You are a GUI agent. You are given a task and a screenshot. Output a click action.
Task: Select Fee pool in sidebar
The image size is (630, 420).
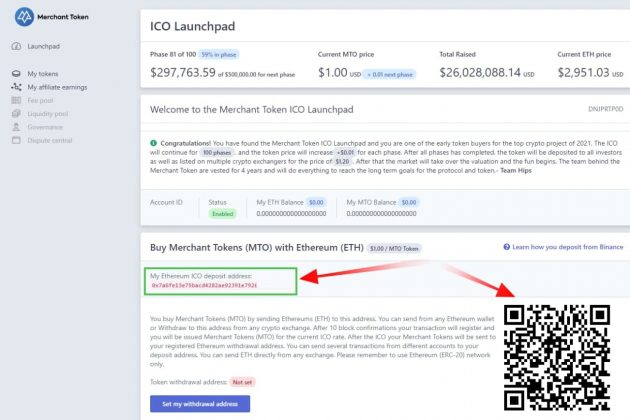tap(40, 100)
